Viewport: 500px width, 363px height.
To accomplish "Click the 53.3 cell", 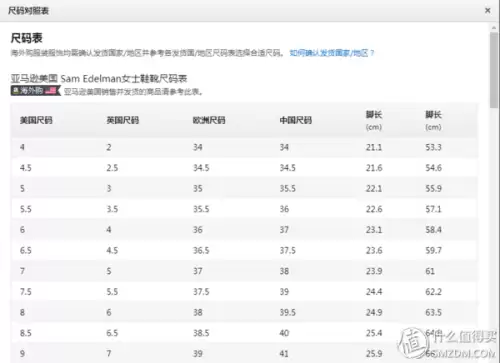I will [433, 147].
